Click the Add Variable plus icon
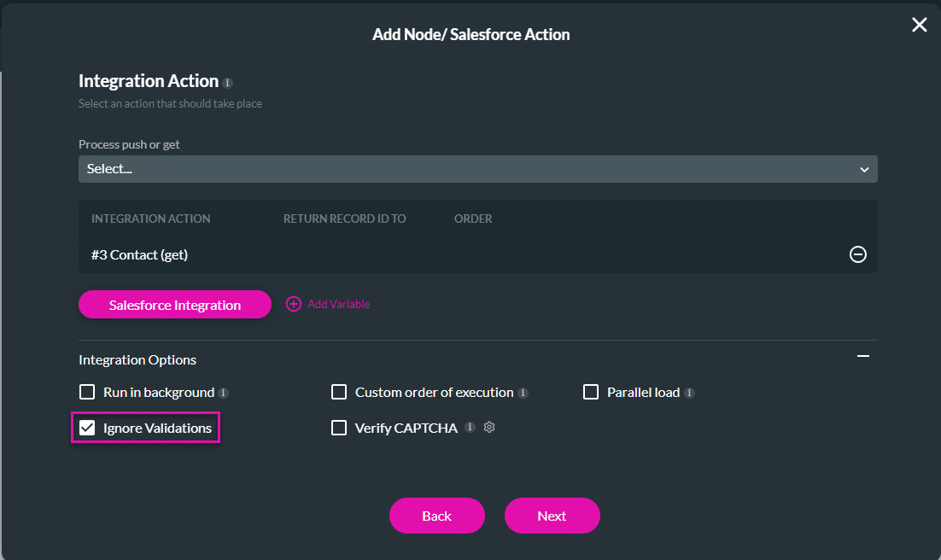Viewport: 941px width, 560px height. point(294,304)
